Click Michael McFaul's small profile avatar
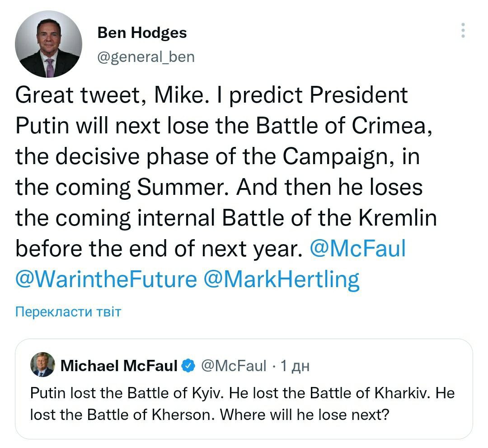The image size is (488, 448). pyautogui.click(x=42, y=365)
